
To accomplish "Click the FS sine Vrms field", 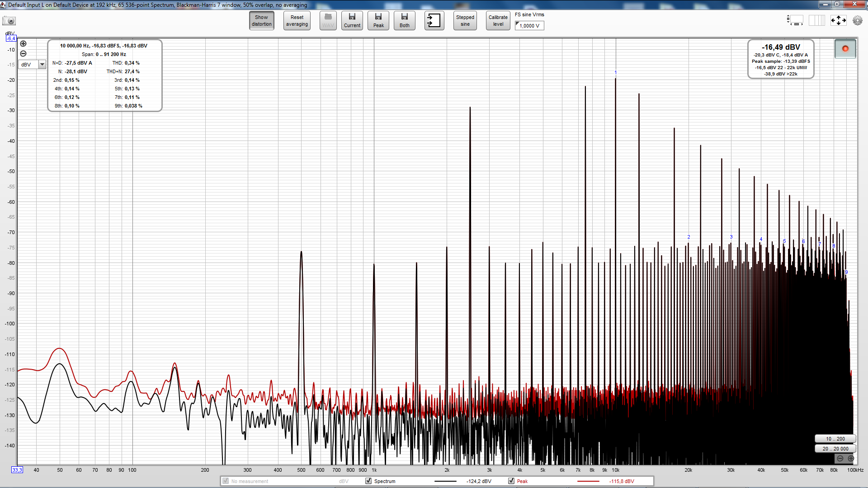I will tap(529, 26).
